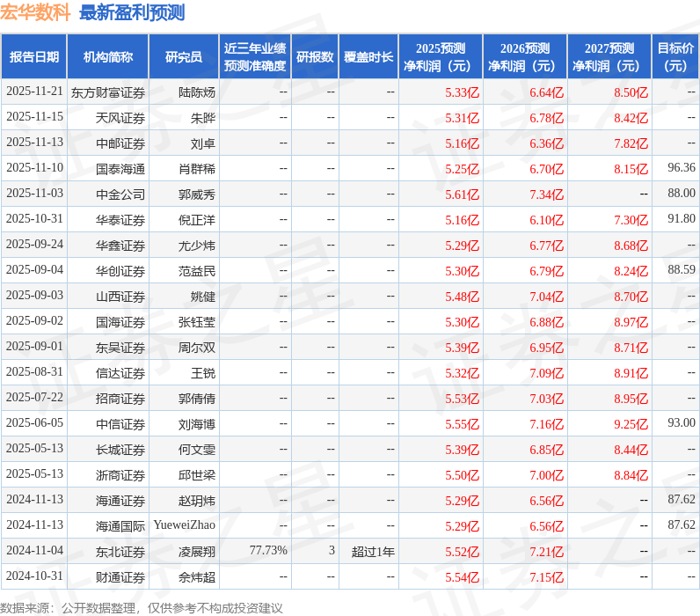Click accuracy value 77.73%
Screen dimensions: 700x616
pyautogui.click(x=268, y=550)
